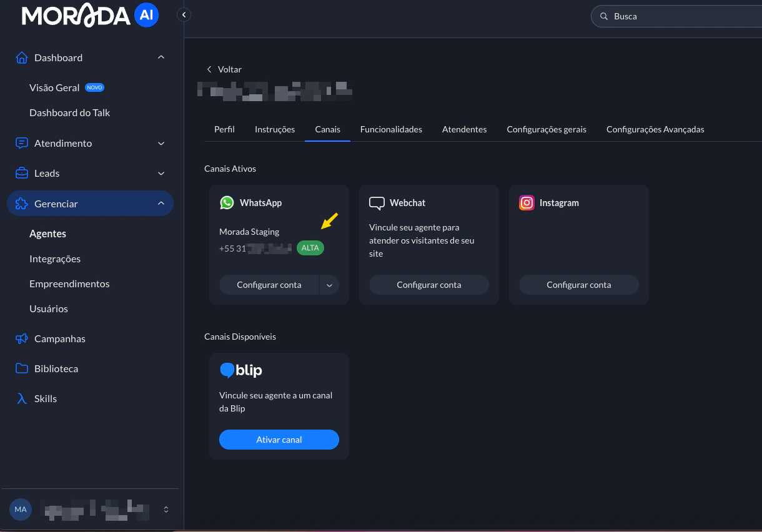The width and height of the screenshot is (762, 532).
Task: Click the Dashboard home icon
Action: tap(22, 57)
